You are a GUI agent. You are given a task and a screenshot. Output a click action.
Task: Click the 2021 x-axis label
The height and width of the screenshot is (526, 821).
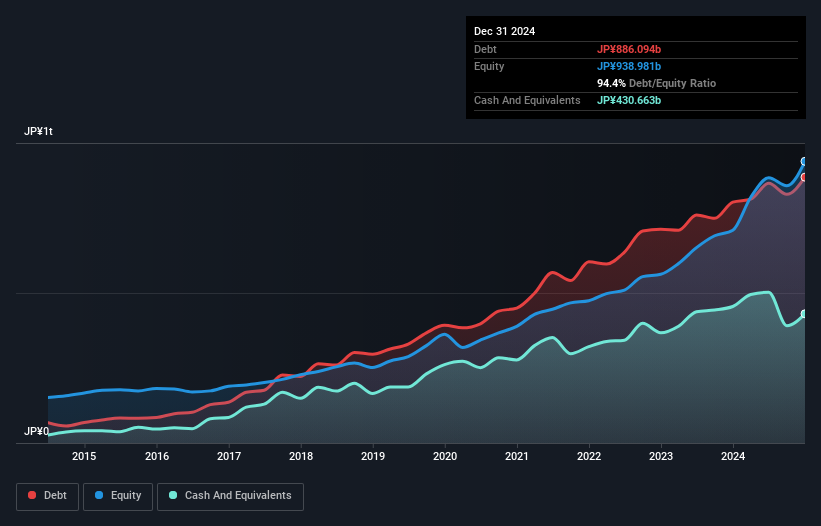517,456
